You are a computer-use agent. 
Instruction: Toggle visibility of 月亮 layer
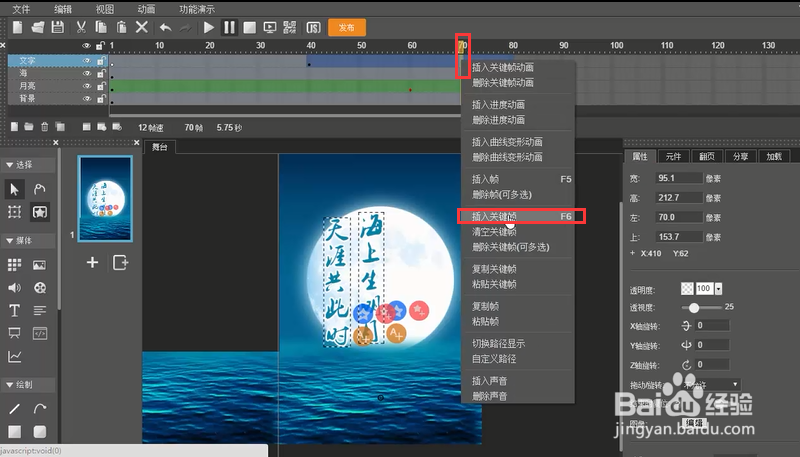click(x=87, y=86)
